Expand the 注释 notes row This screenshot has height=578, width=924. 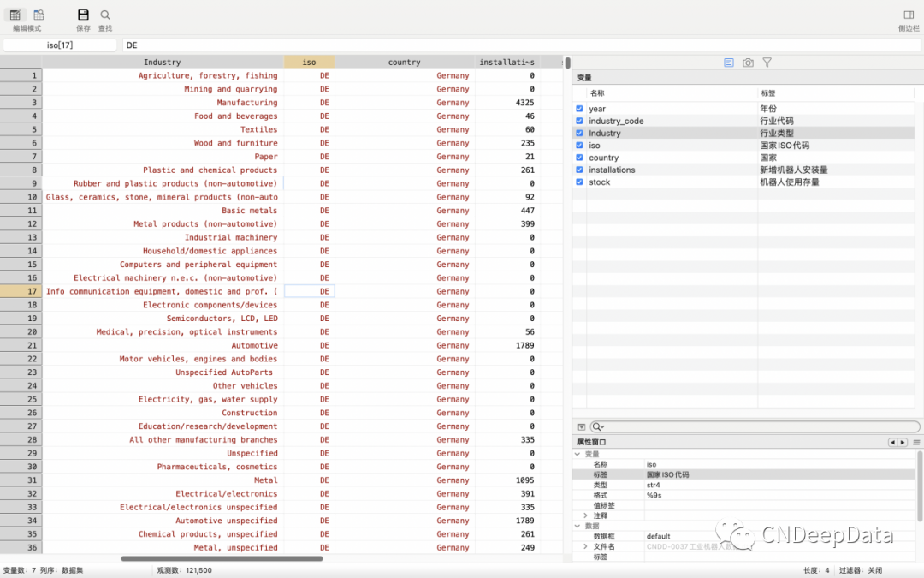(585, 515)
